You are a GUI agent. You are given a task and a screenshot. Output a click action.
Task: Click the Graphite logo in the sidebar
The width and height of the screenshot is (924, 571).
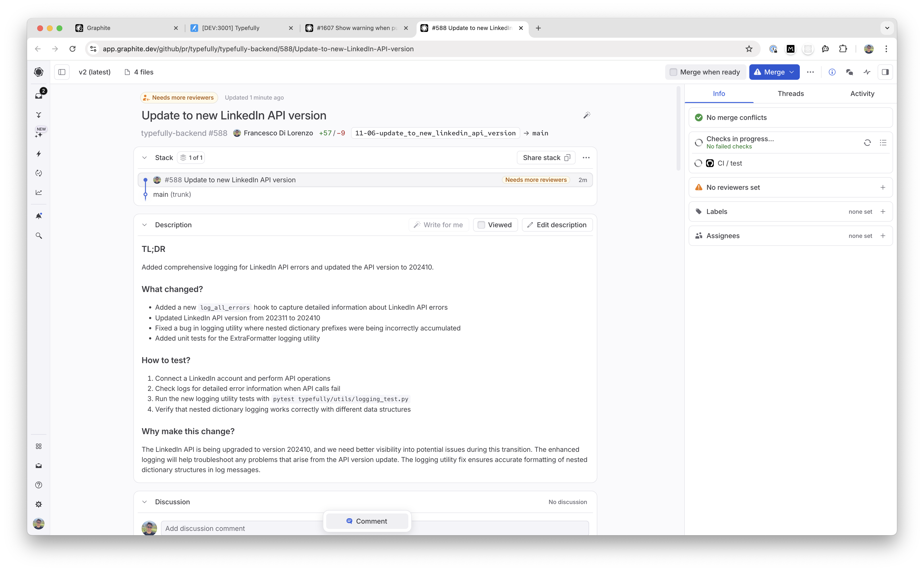coord(38,72)
